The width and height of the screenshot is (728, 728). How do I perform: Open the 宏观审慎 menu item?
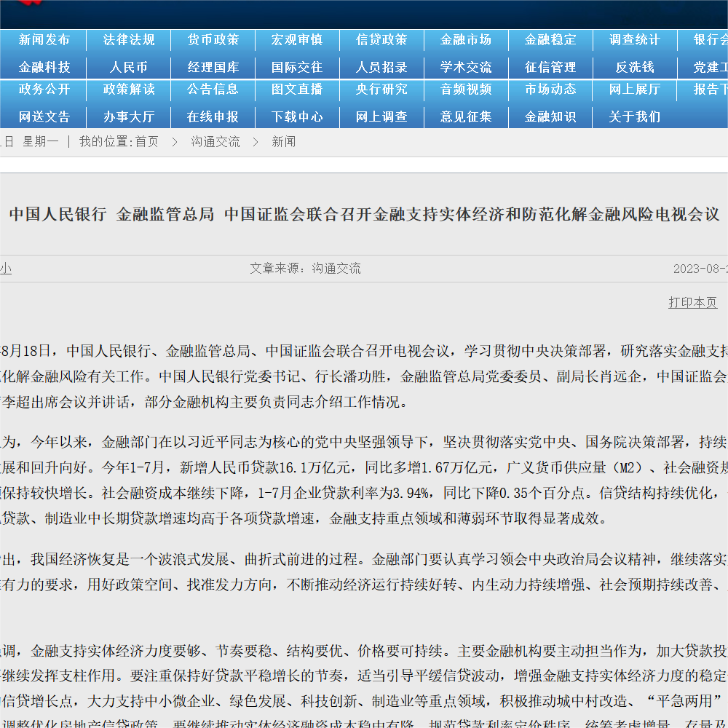[297, 40]
